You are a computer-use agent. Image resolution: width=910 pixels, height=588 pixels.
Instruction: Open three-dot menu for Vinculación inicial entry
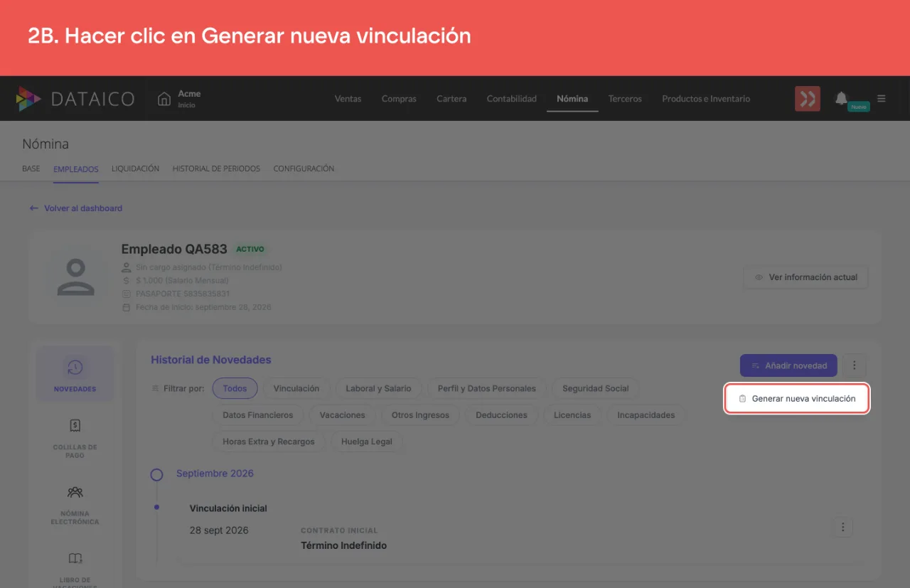point(842,527)
